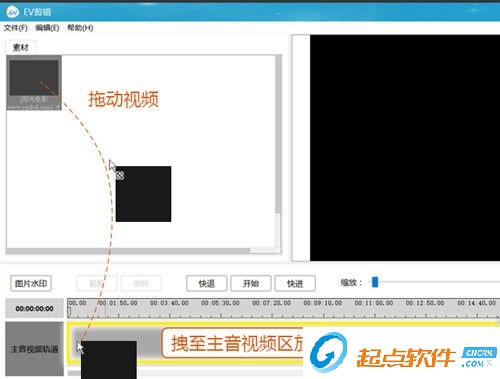Click timeline ruler at 00:09:10.00
Screen dimensions: 500x379
(323, 303)
